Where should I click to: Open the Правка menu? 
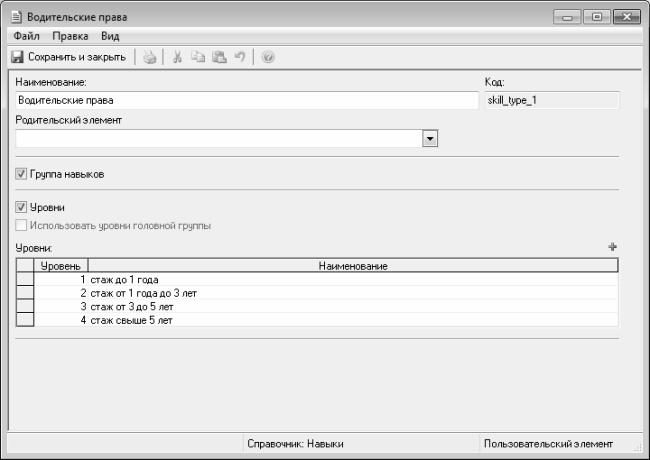[70, 36]
